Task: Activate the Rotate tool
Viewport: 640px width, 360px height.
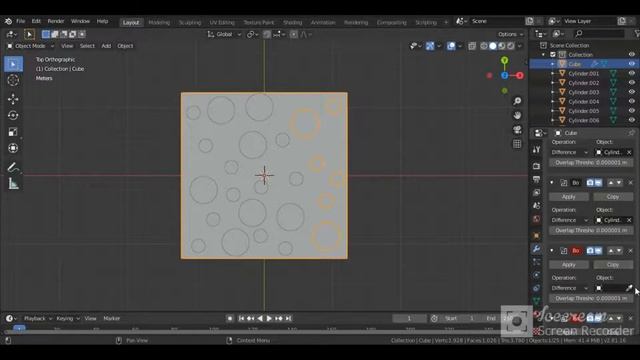Action: (x=13, y=116)
